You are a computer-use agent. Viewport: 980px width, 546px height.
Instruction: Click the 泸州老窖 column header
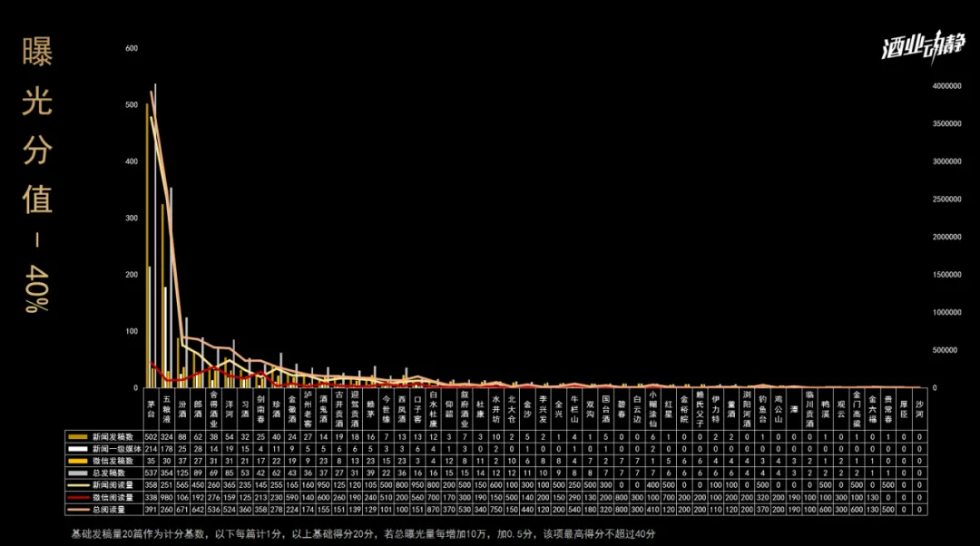coord(308,409)
